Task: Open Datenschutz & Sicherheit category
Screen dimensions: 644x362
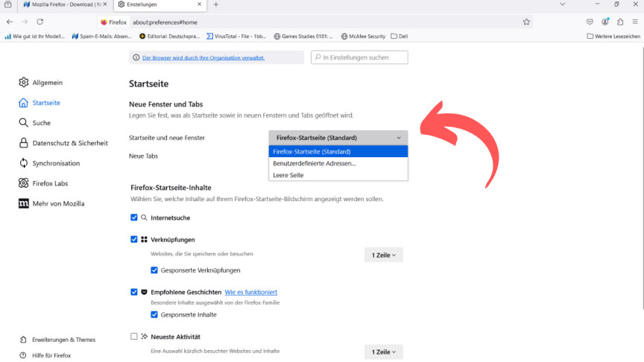Action: tap(63, 143)
